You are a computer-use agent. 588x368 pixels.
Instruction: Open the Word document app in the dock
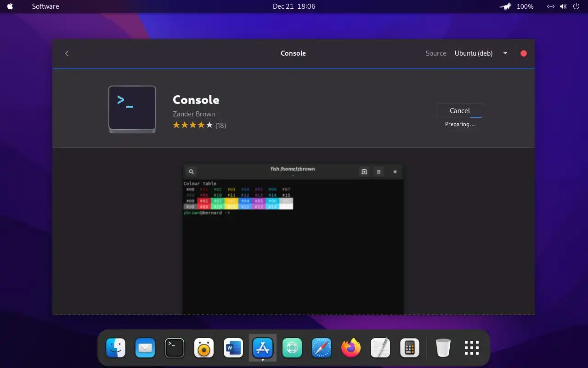(x=233, y=348)
